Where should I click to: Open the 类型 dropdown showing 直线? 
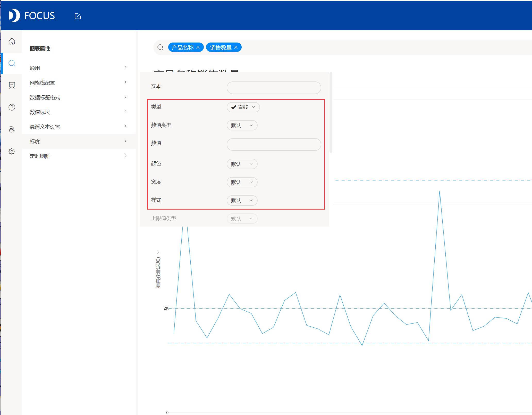pos(243,107)
